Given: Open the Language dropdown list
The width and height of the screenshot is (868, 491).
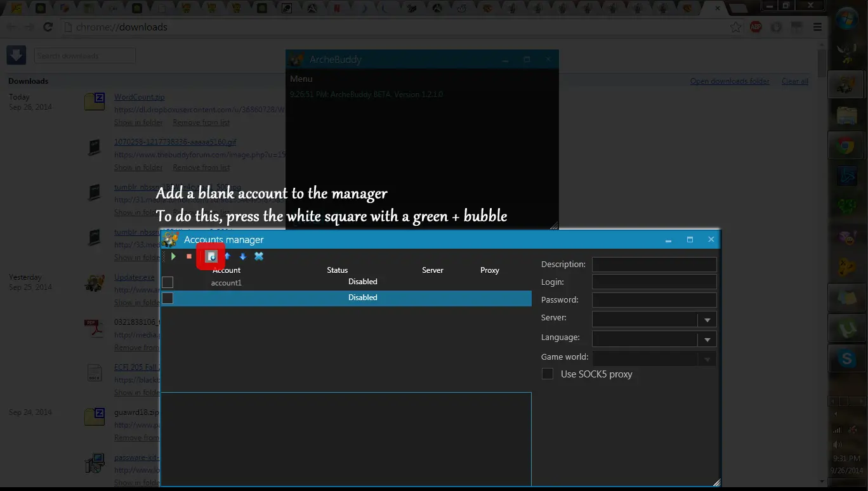Looking at the screenshot, I should [x=707, y=340].
